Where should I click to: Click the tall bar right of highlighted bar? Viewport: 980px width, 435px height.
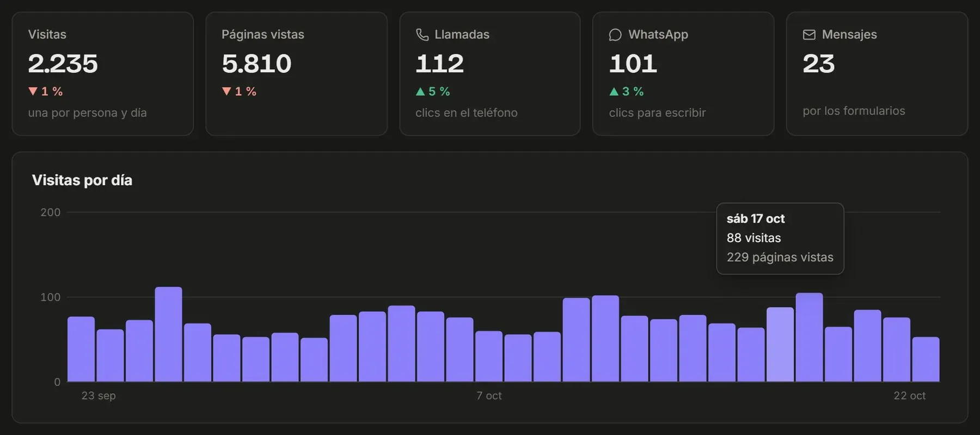click(x=809, y=337)
